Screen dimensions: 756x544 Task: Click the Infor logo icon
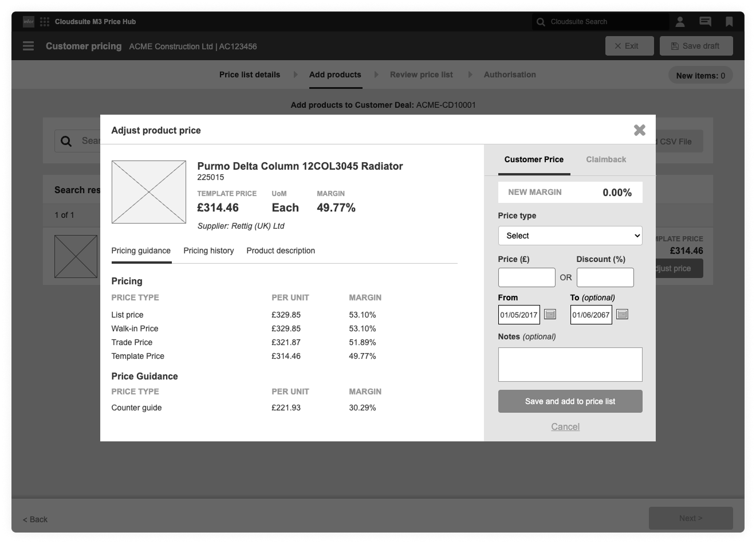(x=29, y=22)
